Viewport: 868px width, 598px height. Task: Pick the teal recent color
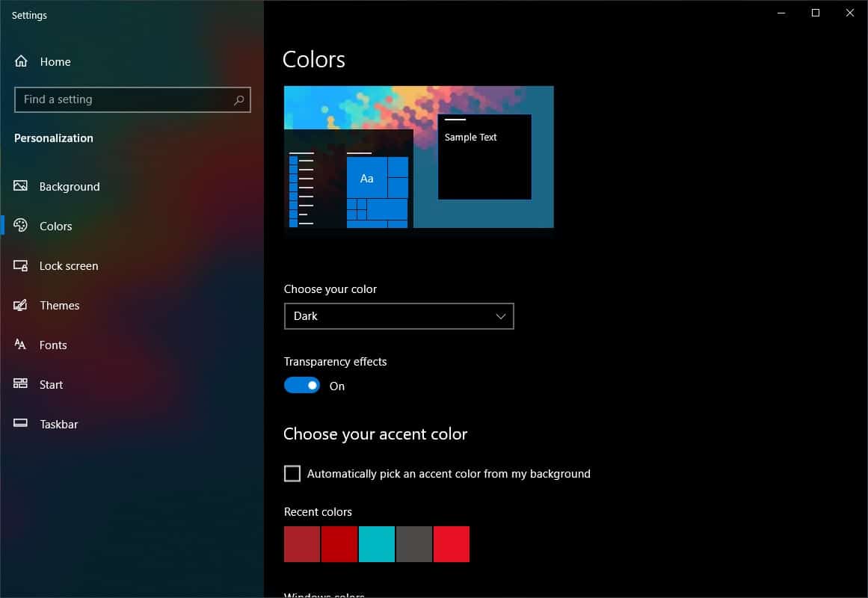376,544
